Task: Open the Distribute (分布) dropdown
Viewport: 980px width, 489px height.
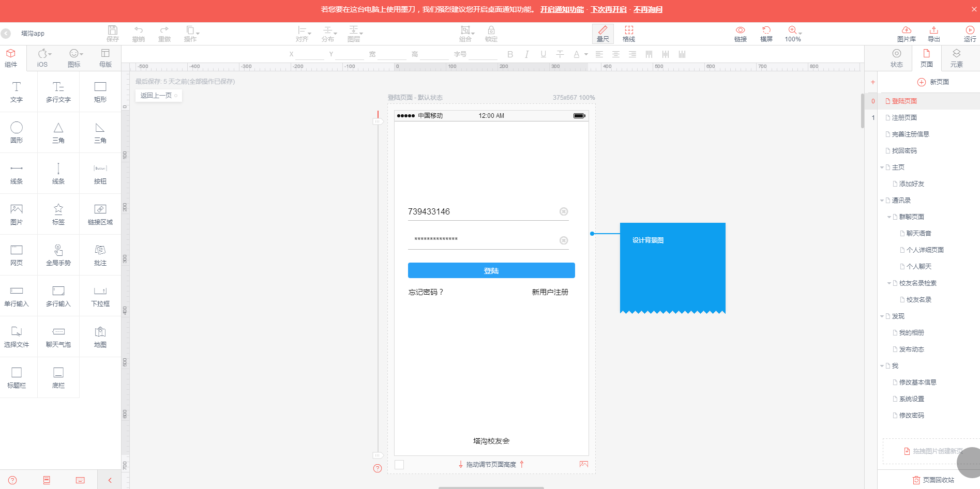Action: (329, 34)
